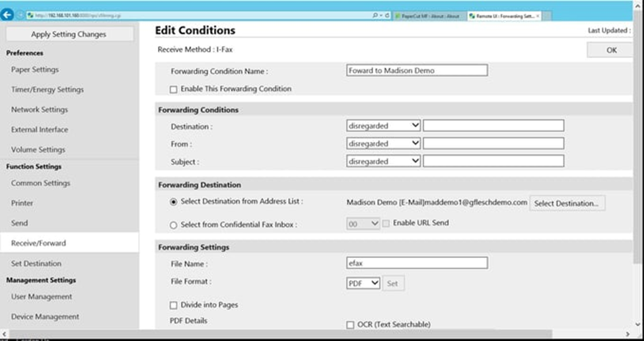Screen dimensions: 644x341
Task: Open the File Format PDF dropdown
Action: click(x=364, y=283)
